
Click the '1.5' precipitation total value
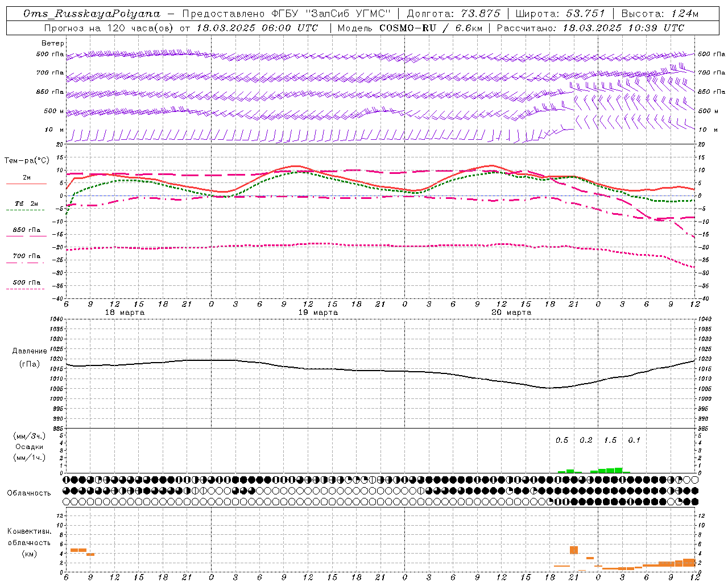pyautogui.click(x=610, y=440)
